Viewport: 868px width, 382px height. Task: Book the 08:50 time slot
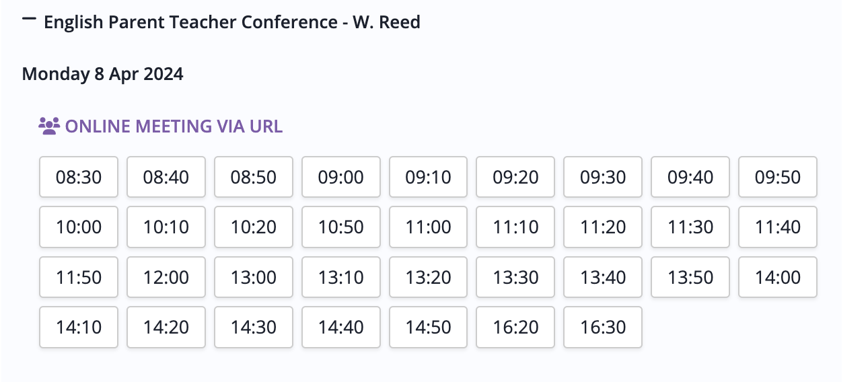254,177
